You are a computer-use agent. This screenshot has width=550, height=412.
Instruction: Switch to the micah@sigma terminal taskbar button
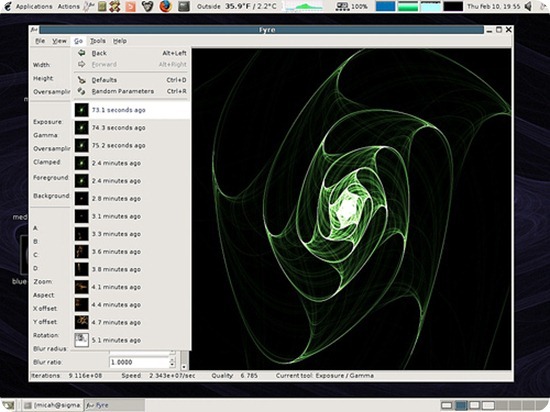pyautogui.click(x=52, y=405)
